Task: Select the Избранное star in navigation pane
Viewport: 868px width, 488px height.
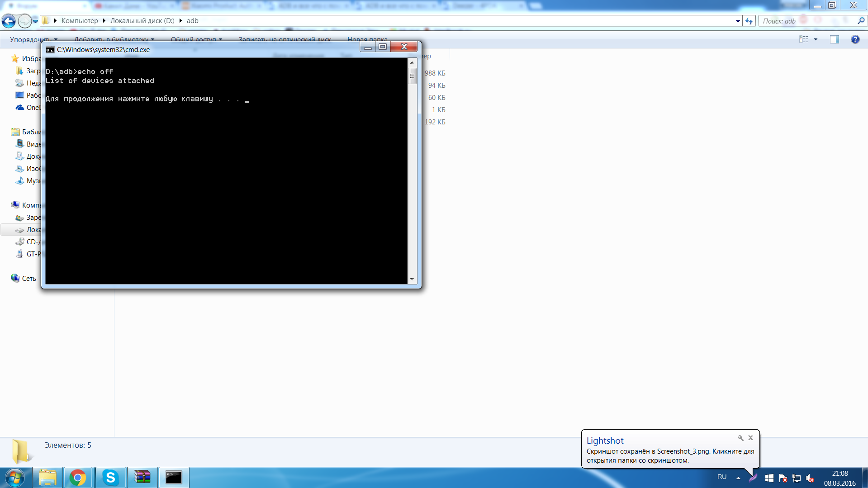Action: pos(15,59)
